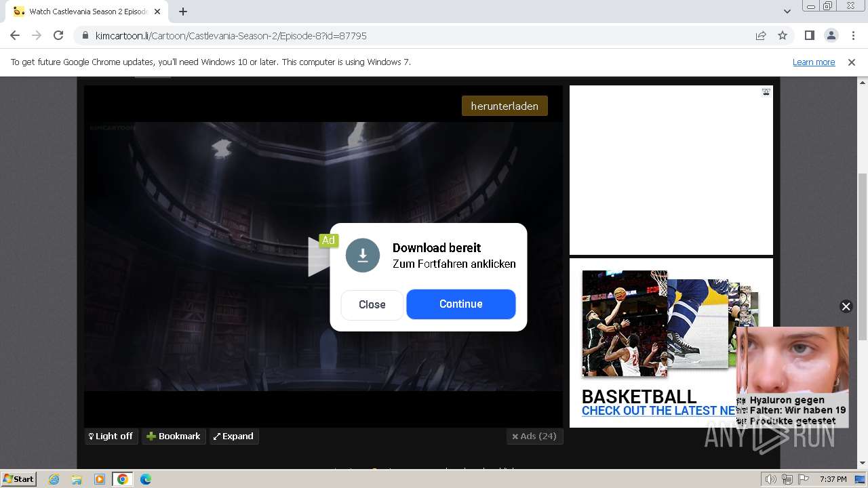Open the CHECK OUT THE LATEST NEWS link

pyautogui.click(x=659, y=411)
